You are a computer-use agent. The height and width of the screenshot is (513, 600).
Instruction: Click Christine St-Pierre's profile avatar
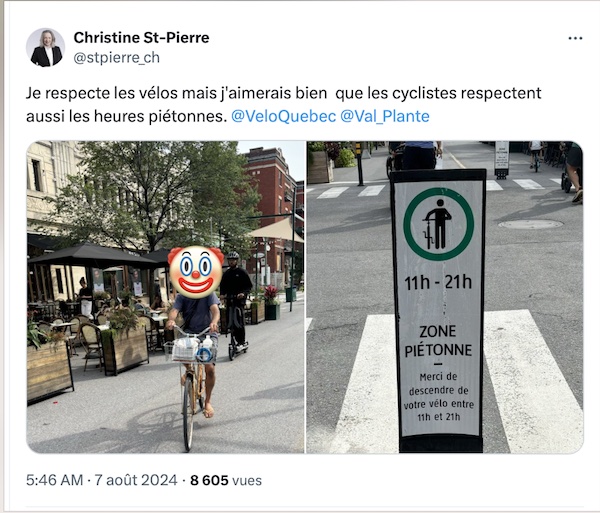[46, 47]
